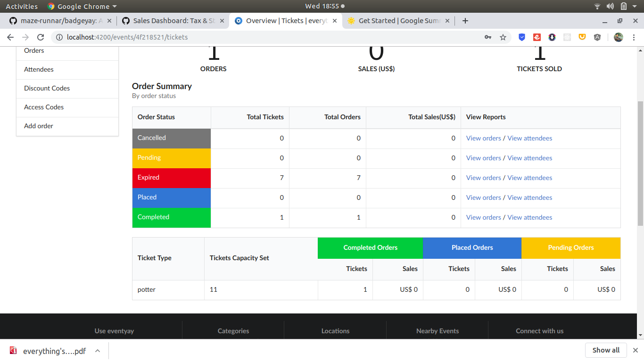Close the downloads bar
Viewport: 644px width, 362px height.
635,350
